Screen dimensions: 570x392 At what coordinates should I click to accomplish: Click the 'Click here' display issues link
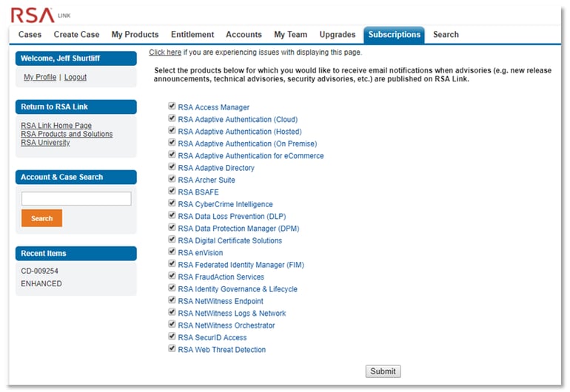click(165, 53)
